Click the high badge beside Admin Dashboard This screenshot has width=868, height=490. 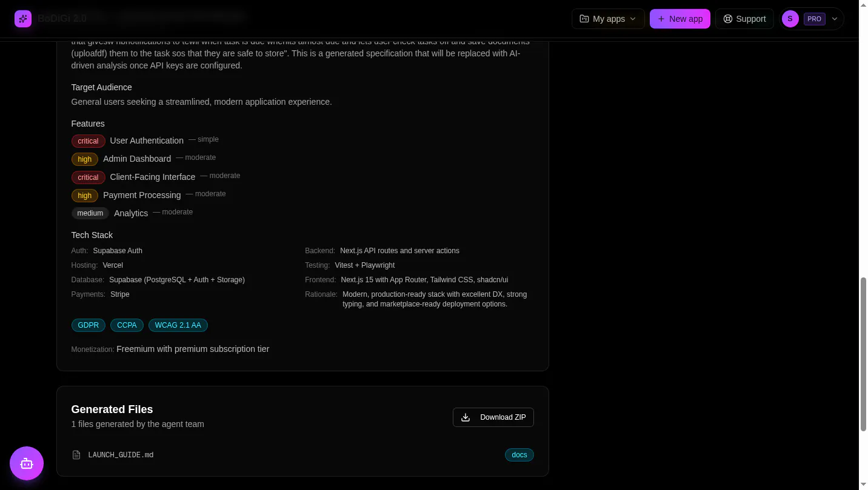[x=85, y=159]
